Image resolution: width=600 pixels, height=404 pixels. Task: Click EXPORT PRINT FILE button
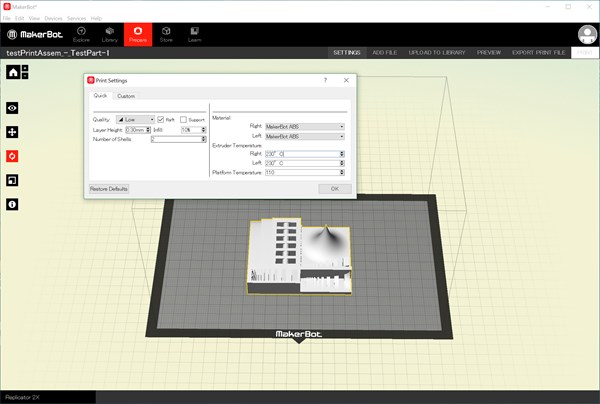[x=538, y=52]
